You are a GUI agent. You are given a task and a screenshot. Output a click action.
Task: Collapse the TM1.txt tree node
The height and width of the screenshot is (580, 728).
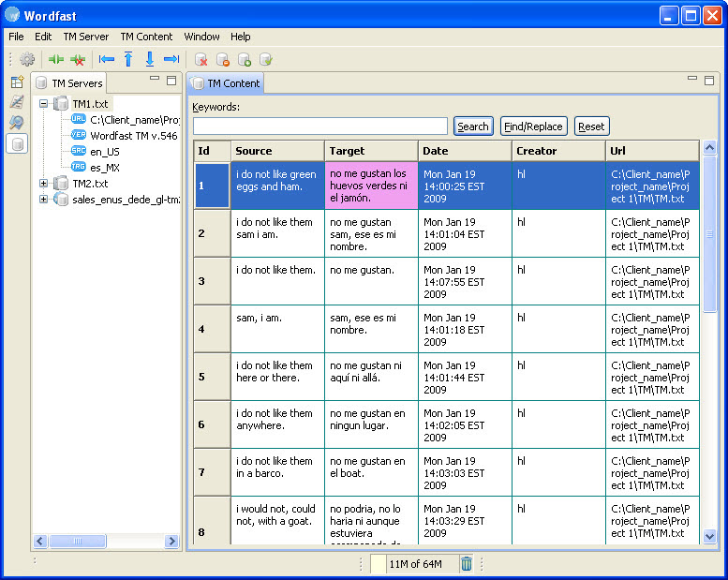click(x=44, y=104)
